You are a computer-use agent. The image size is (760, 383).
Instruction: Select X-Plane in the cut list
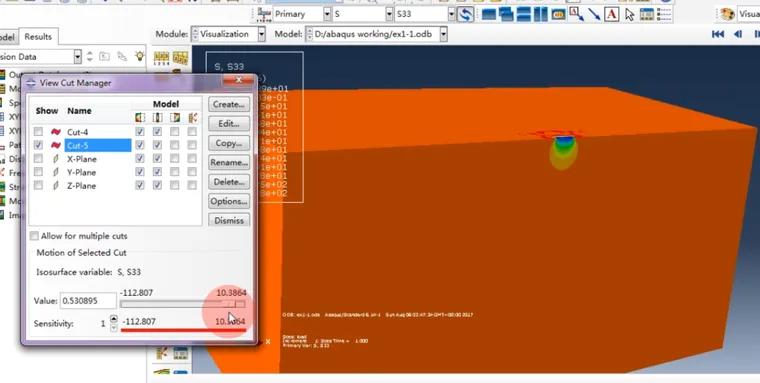(82, 159)
